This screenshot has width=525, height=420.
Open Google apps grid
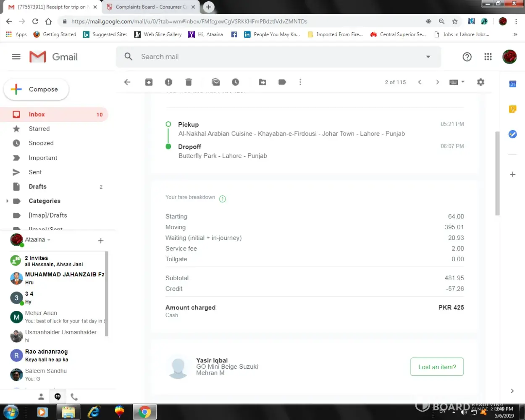(x=488, y=57)
